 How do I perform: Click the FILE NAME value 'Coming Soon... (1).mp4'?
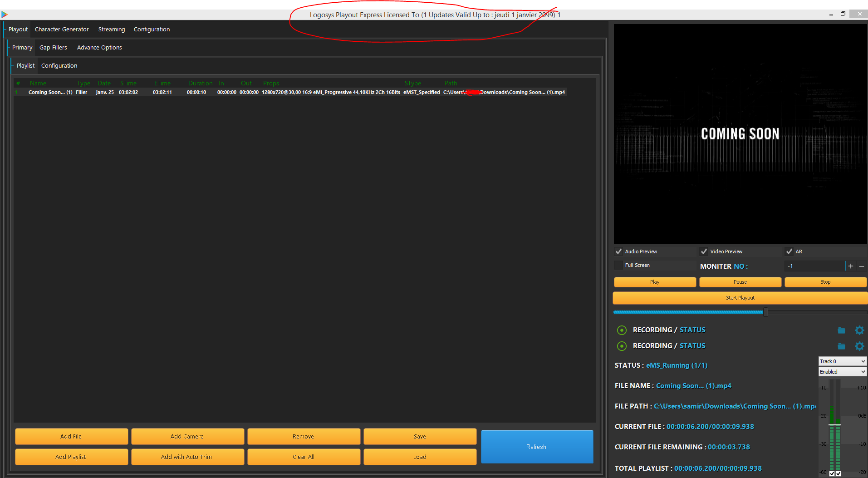tap(694, 386)
